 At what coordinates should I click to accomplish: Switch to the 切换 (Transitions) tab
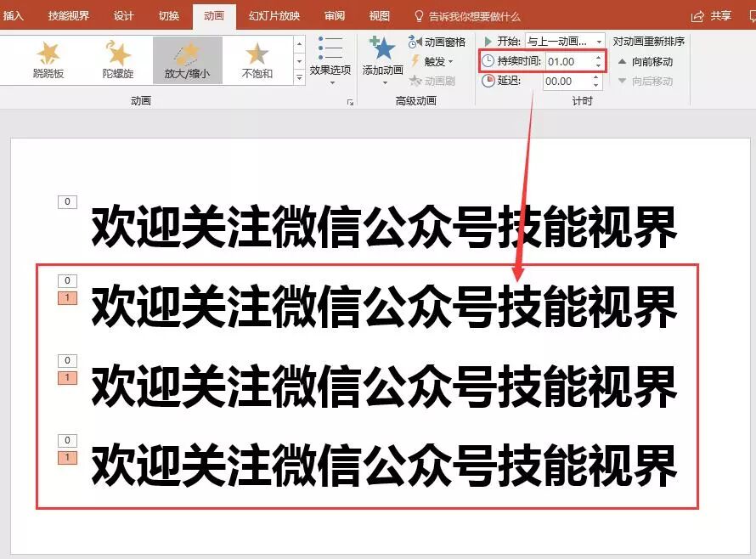pyautogui.click(x=169, y=14)
